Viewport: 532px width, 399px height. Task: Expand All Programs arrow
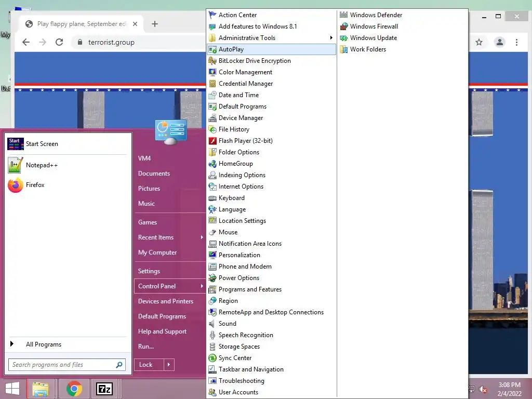click(12, 344)
